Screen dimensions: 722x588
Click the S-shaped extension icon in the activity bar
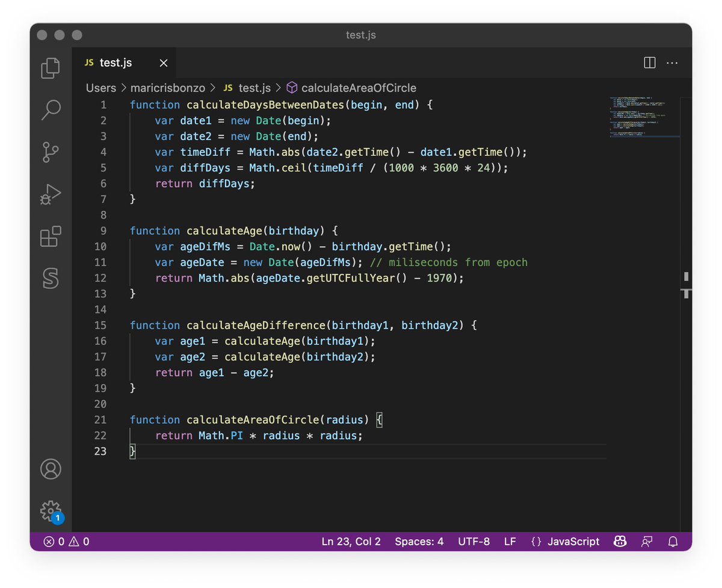(x=51, y=278)
